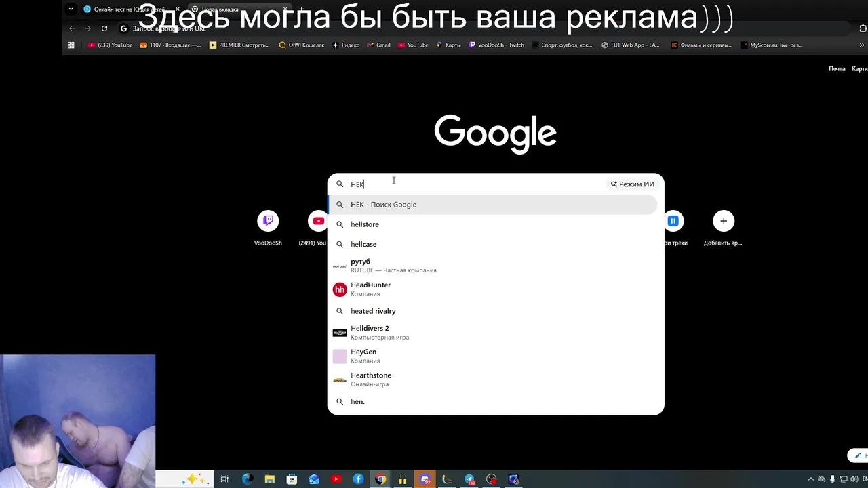Open the Спорт: футбол, хок... bookmark
Screen dimensions: 868x488
pyautogui.click(x=562, y=45)
